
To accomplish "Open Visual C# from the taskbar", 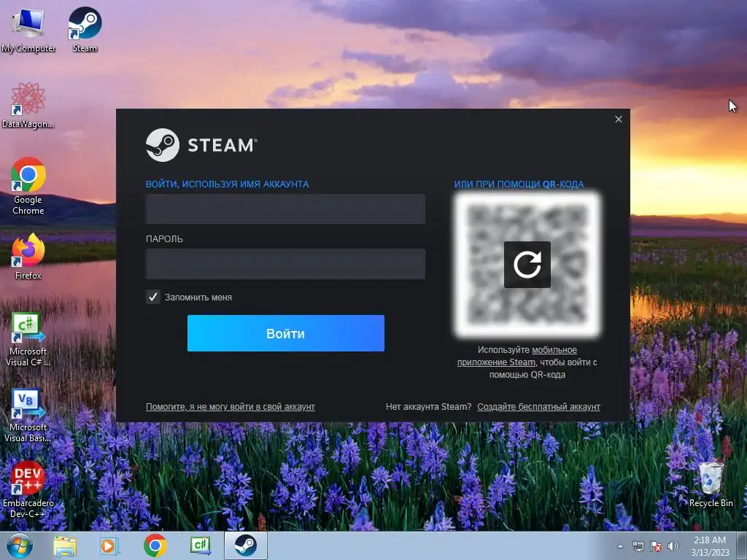I will (x=201, y=545).
